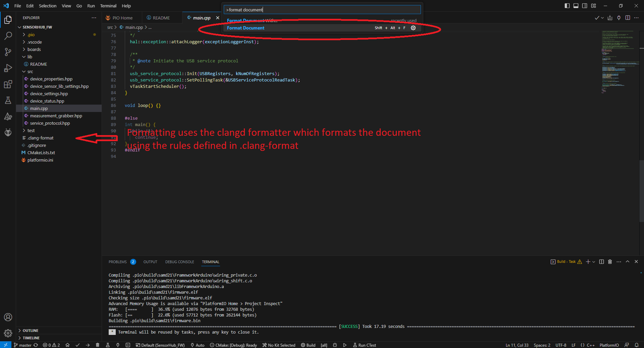644x348 pixels.
Task: Open the Testing flask view
Action: (8, 100)
